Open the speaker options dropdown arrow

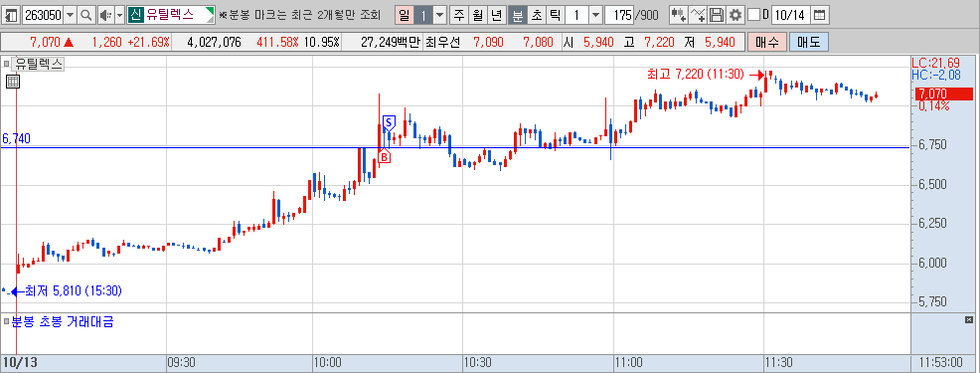pyautogui.click(x=119, y=14)
